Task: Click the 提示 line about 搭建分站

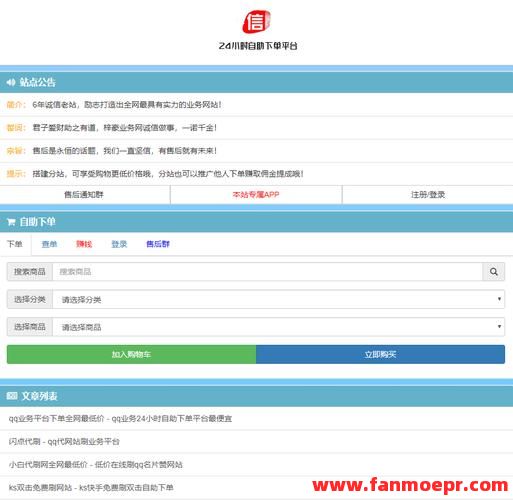Action: 155,174
